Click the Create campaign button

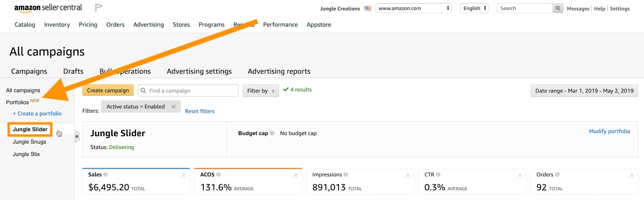(x=108, y=90)
